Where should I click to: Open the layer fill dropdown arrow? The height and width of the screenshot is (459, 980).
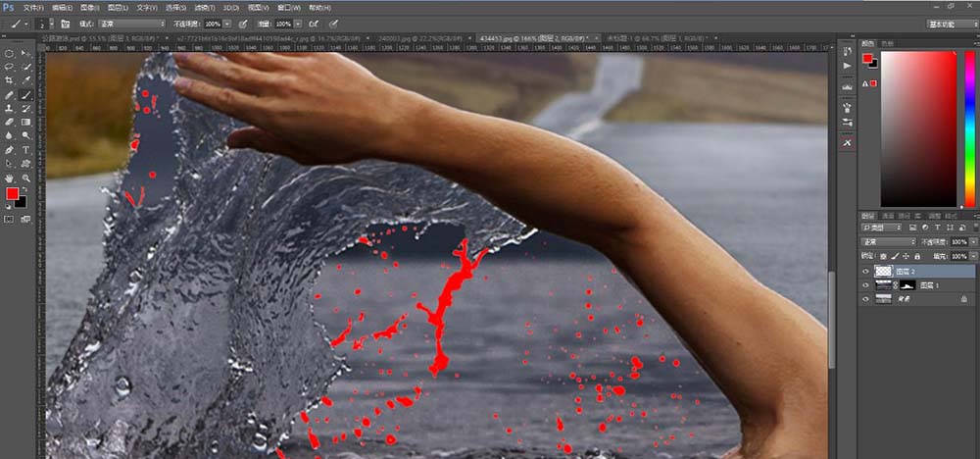pyautogui.click(x=974, y=256)
